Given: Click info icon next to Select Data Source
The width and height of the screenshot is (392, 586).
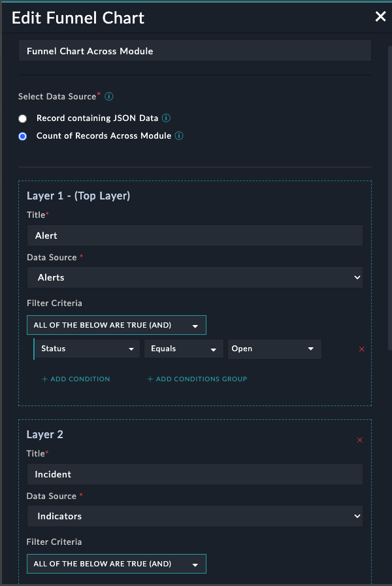Looking at the screenshot, I should tap(109, 96).
